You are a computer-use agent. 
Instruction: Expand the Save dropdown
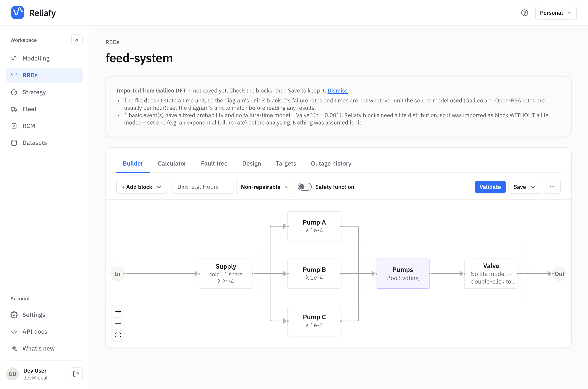tap(524, 187)
